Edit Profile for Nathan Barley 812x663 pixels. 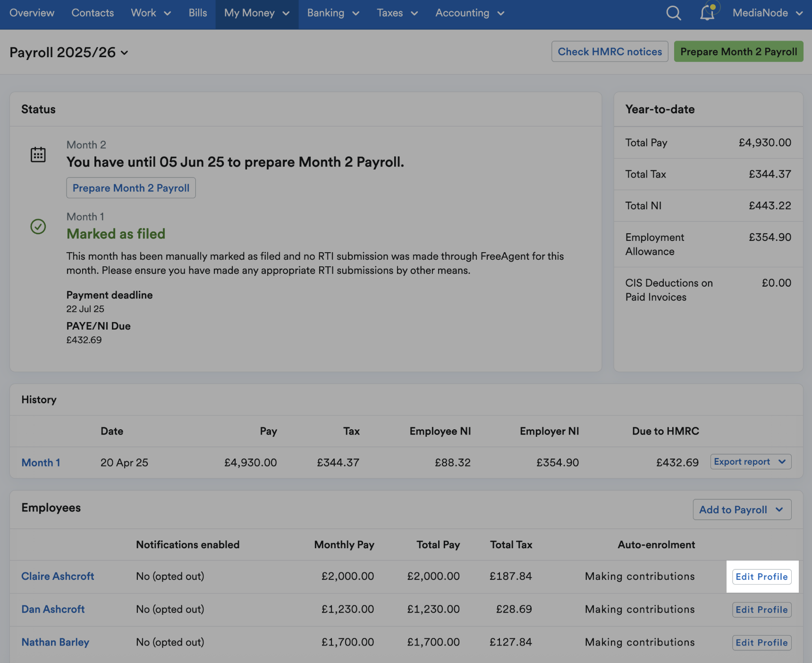tap(761, 643)
